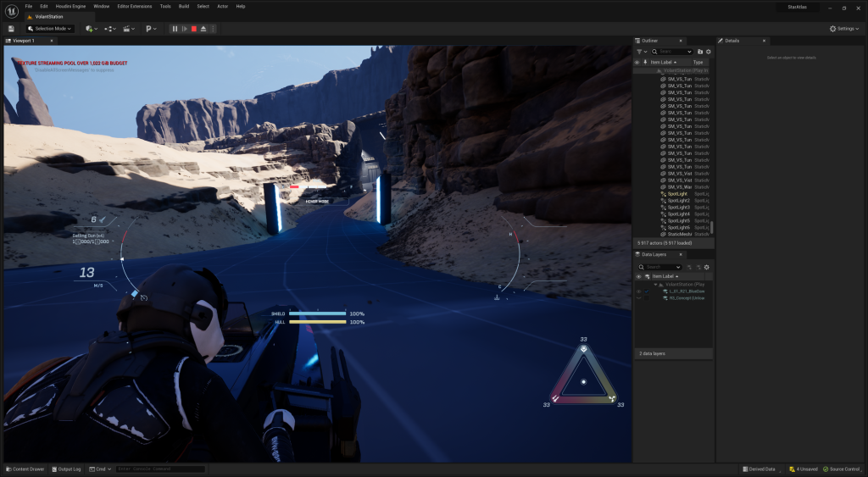The image size is (868, 477).
Task: Open the Tools menu
Action: pos(165,6)
